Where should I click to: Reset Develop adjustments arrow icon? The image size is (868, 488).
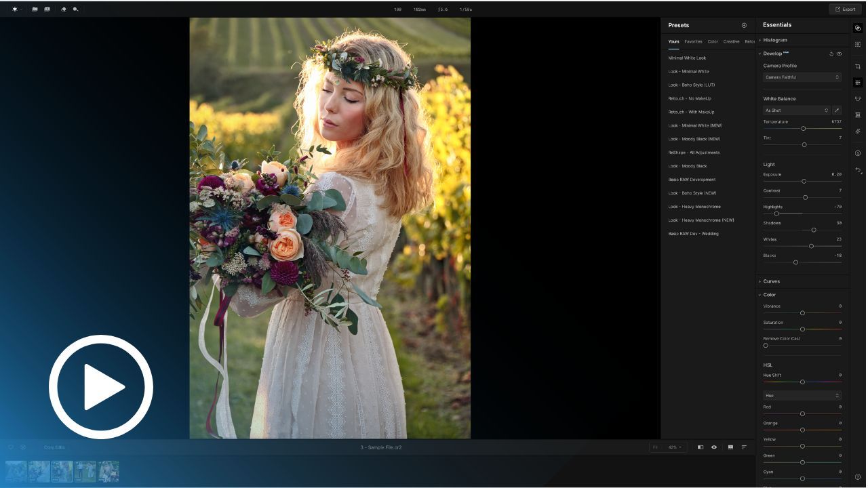[831, 54]
